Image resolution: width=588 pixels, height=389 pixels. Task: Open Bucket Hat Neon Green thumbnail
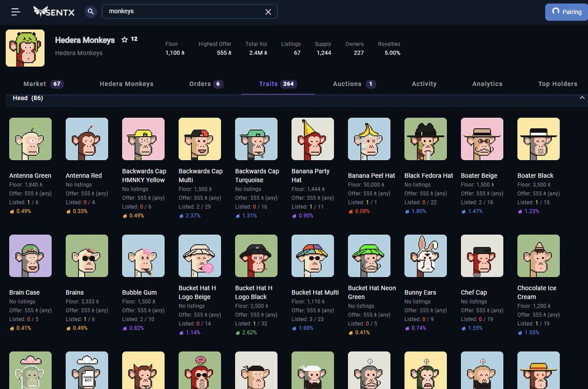[369, 256]
